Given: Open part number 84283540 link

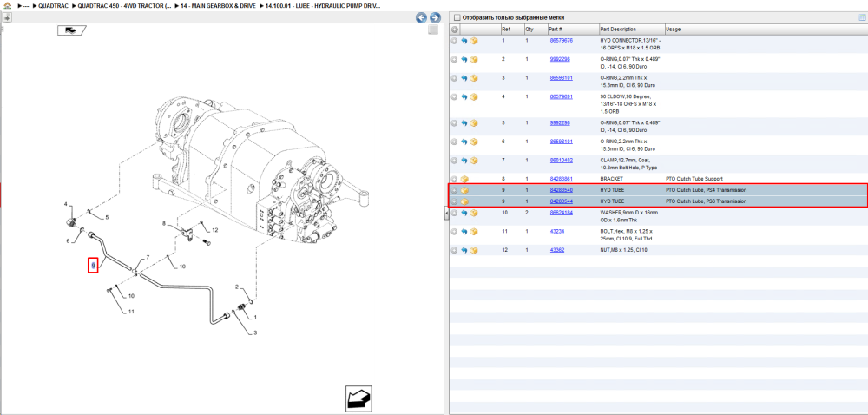Looking at the screenshot, I should click(561, 190).
